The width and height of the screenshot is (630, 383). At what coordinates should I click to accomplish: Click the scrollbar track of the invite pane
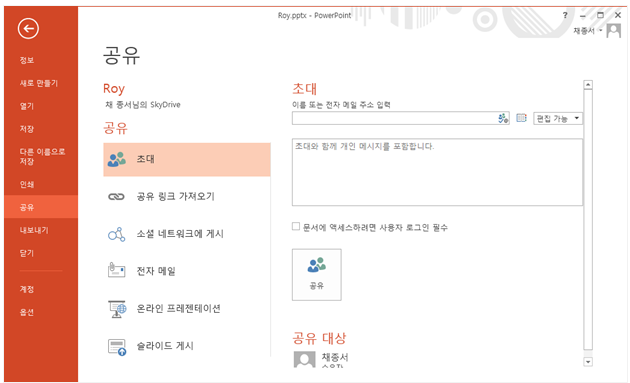click(588, 219)
